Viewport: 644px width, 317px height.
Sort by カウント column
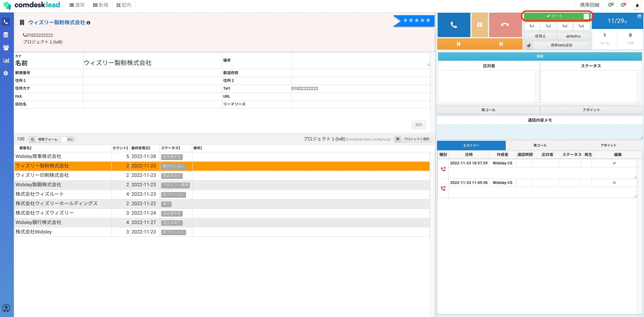[x=120, y=148]
